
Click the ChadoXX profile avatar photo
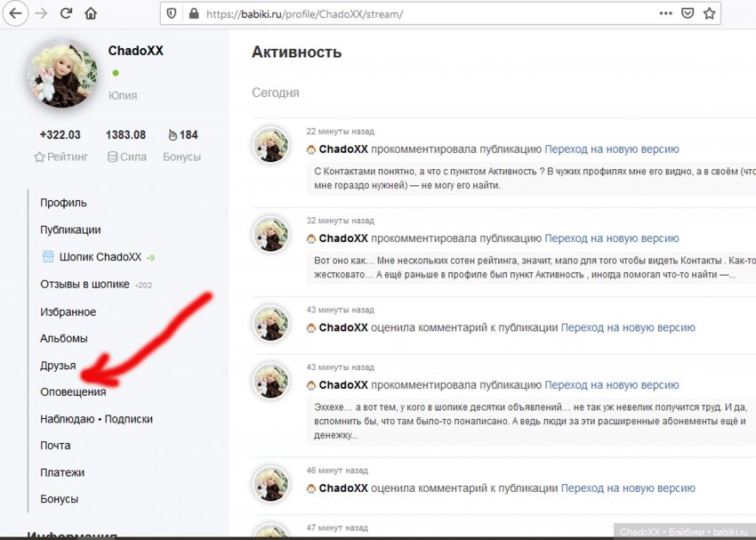(62, 75)
